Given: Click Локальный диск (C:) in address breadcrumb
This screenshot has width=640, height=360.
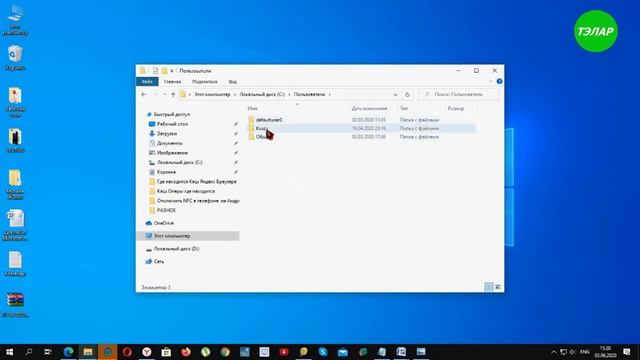Looking at the screenshot, I should pyautogui.click(x=262, y=94).
